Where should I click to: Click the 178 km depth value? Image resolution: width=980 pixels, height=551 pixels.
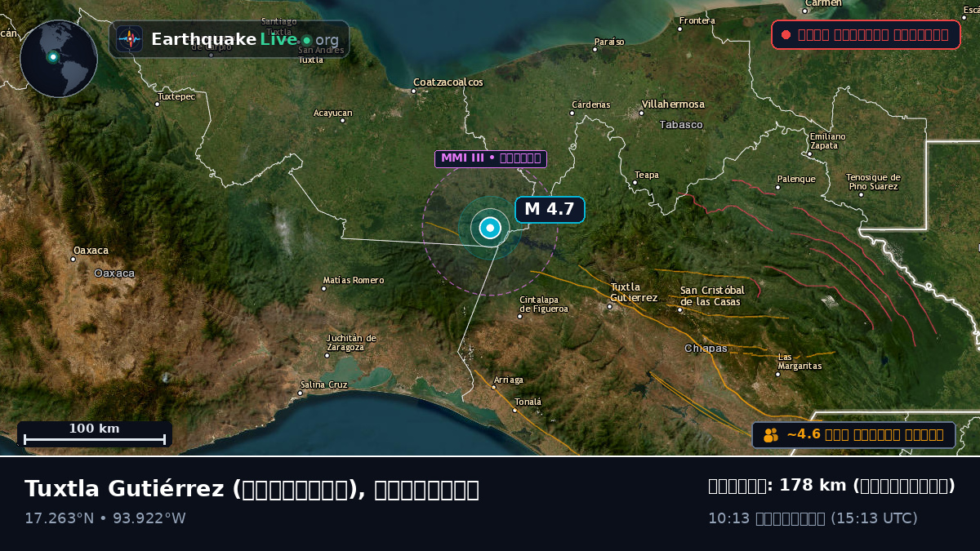tap(813, 486)
